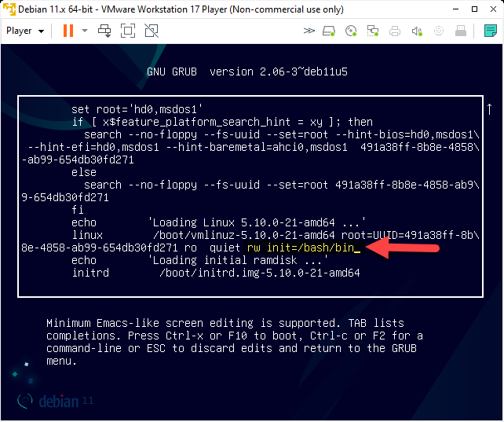Click the 'GNU GRUB version 2.06-3~deb11u5' header
This screenshot has width=504, height=422.
click(x=247, y=72)
